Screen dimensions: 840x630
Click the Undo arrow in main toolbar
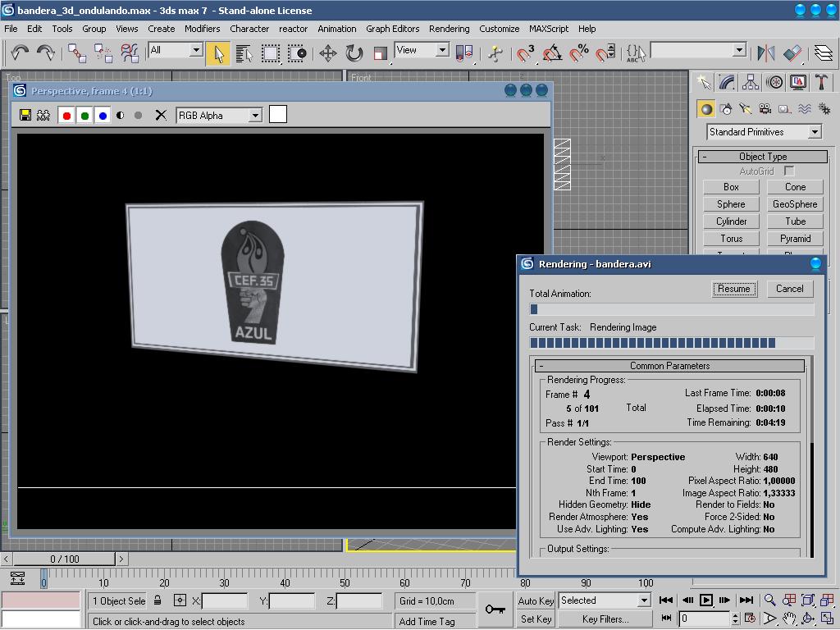point(20,53)
